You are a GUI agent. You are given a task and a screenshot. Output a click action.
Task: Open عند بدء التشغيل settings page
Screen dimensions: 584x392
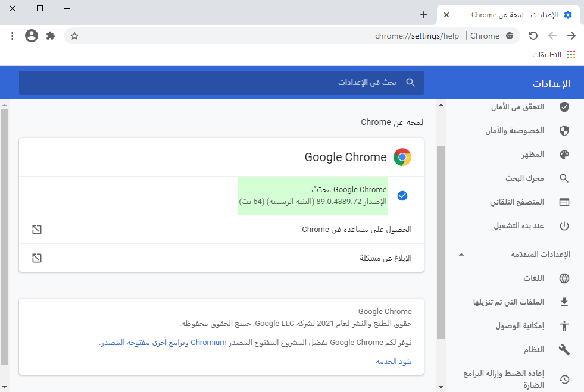(519, 226)
